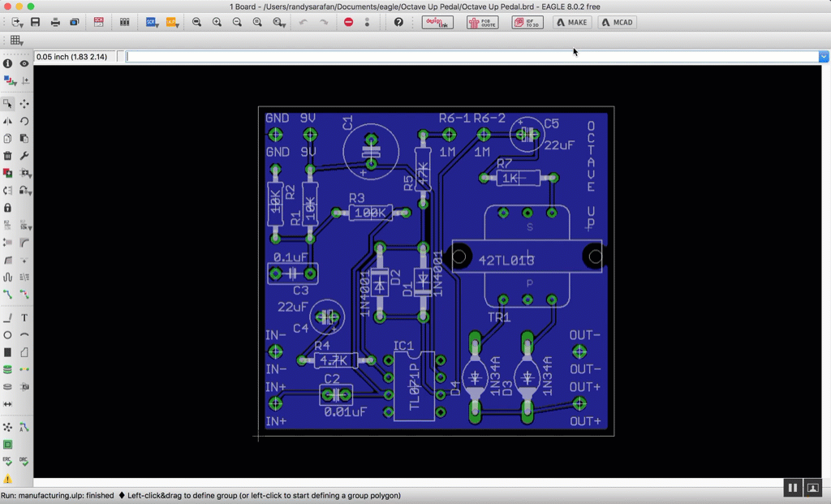Select the Move tool
Image resolution: width=831 pixels, height=504 pixels.
tap(24, 103)
